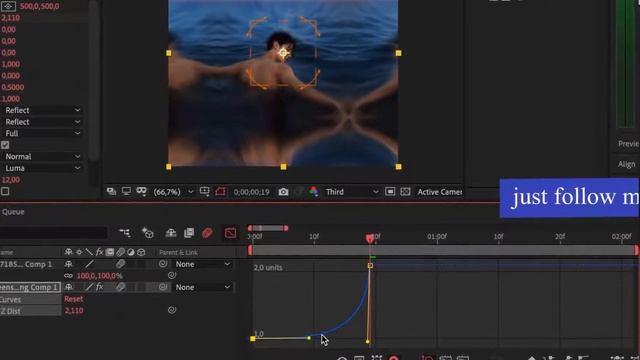Click the hide shy layers icon
Screen dimensions: 640x360
[171, 233]
